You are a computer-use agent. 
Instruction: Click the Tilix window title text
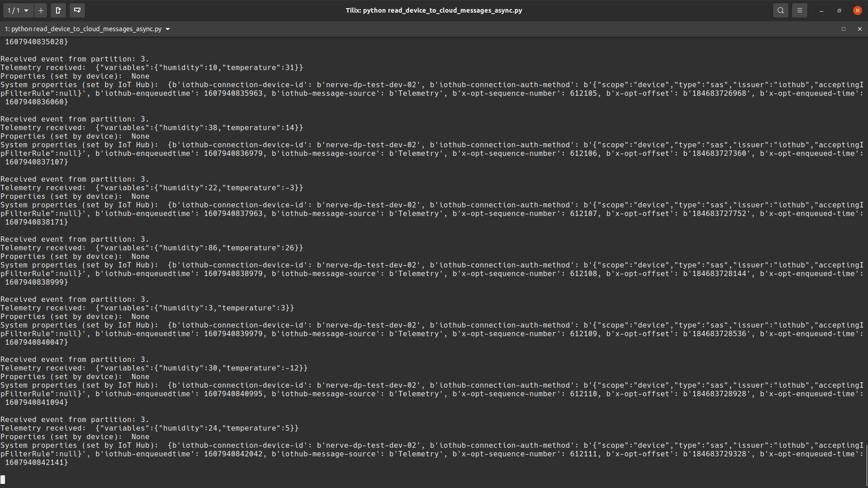pos(434,10)
